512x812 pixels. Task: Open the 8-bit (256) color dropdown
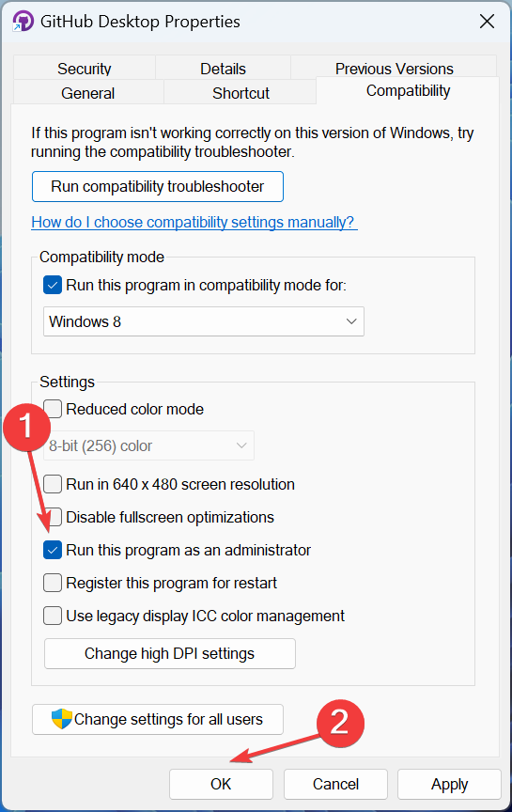149,445
